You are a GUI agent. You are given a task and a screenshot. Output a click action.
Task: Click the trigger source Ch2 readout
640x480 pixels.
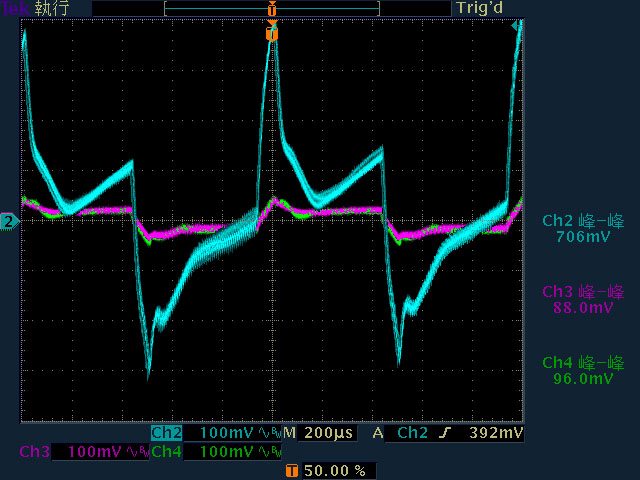(x=413, y=434)
